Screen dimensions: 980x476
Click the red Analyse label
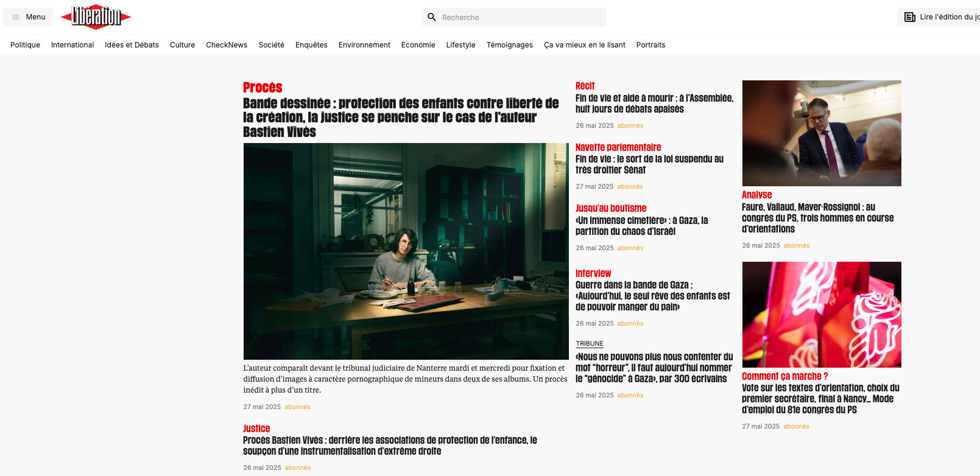(x=756, y=195)
